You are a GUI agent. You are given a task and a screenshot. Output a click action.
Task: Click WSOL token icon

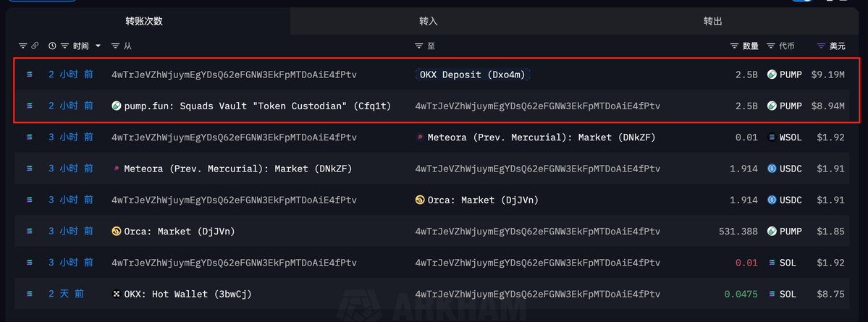pyautogui.click(x=772, y=137)
